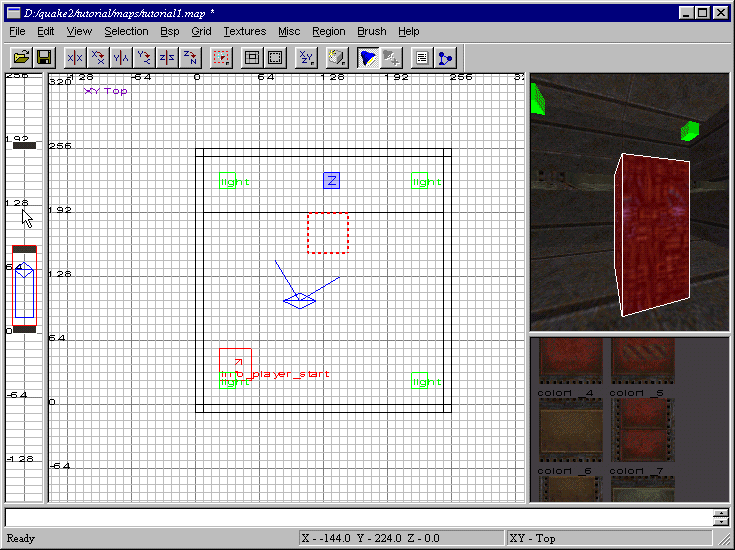The width and height of the screenshot is (735, 550).
Task: Open the Region menu
Action: (x=329, y=31)
